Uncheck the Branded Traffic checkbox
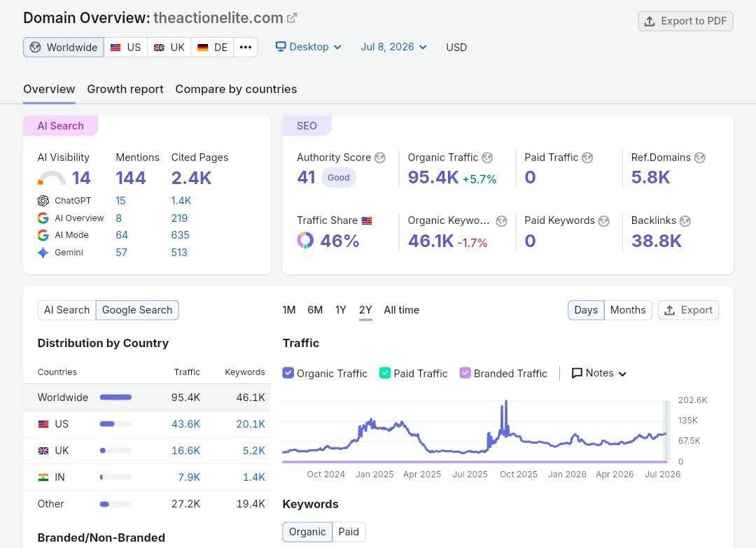 click(x=465, y=373)
